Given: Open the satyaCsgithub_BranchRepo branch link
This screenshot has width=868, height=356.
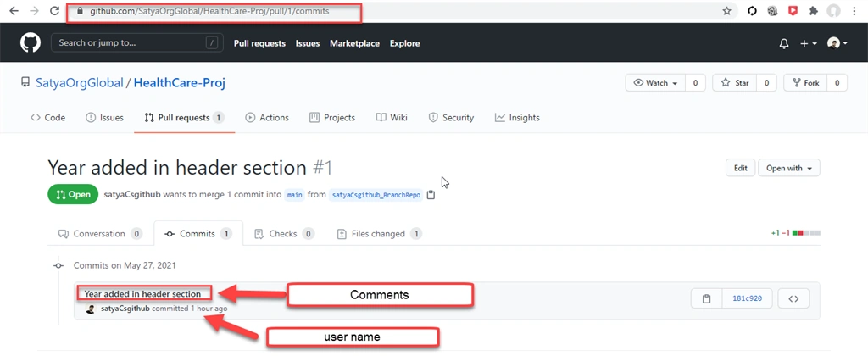Looking at the screenshot, I should point(376,196).
